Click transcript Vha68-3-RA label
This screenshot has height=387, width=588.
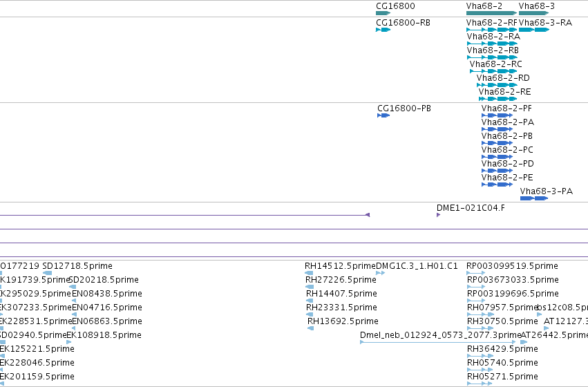[545, 23]
